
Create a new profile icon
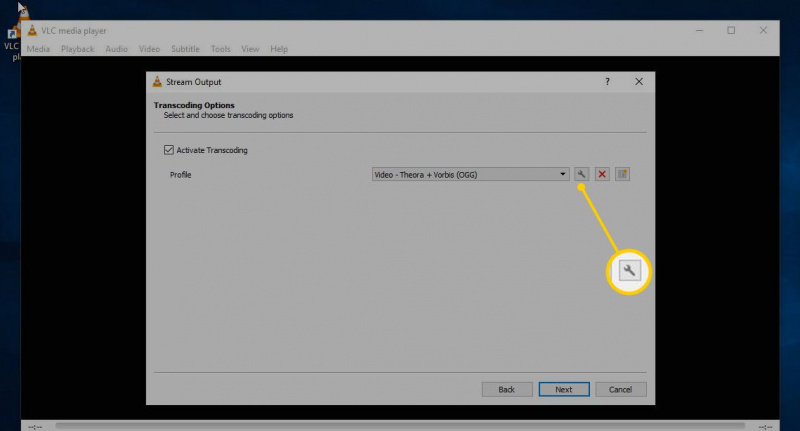(x=622, y=174)
